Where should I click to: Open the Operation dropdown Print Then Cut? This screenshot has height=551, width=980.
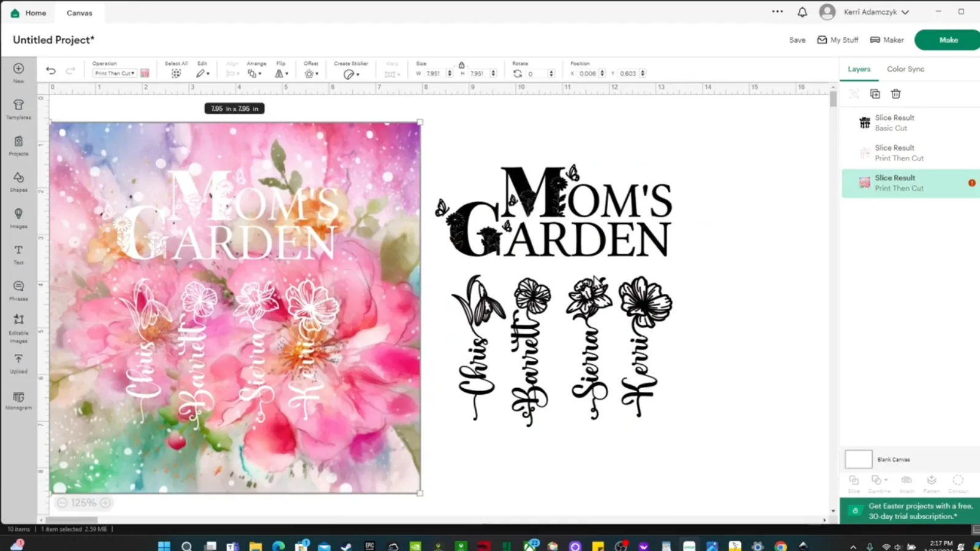pyautogui.click(x=115, y=73)
